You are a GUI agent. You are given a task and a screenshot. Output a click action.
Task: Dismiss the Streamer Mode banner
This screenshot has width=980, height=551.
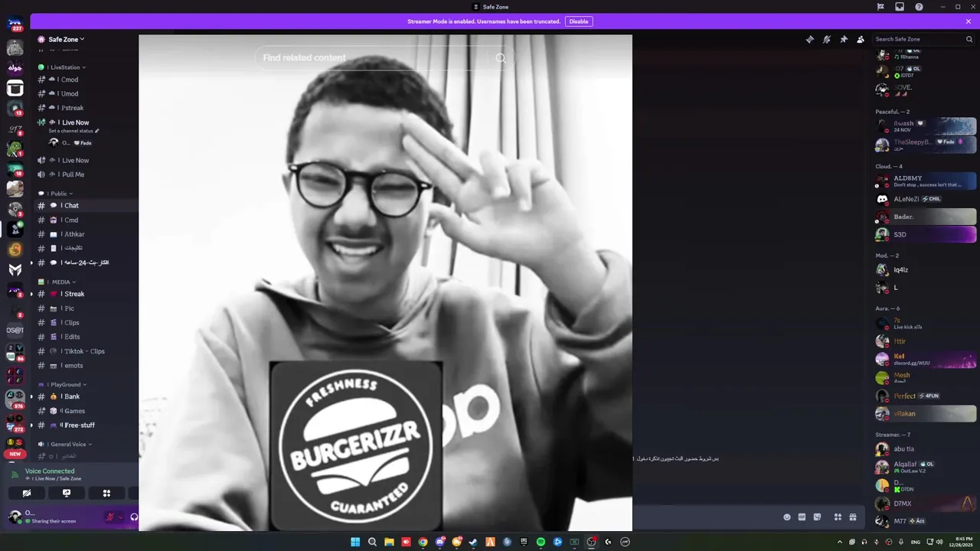coord(969,21)
